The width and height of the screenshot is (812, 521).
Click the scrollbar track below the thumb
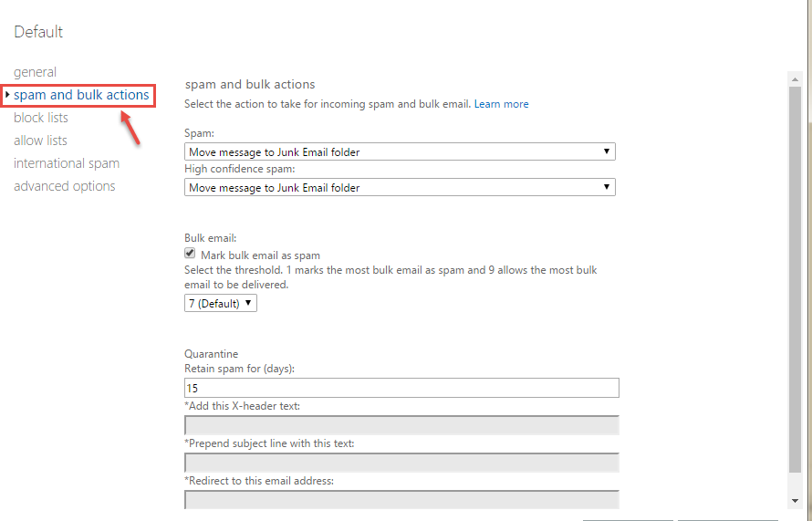click(794, 484)
